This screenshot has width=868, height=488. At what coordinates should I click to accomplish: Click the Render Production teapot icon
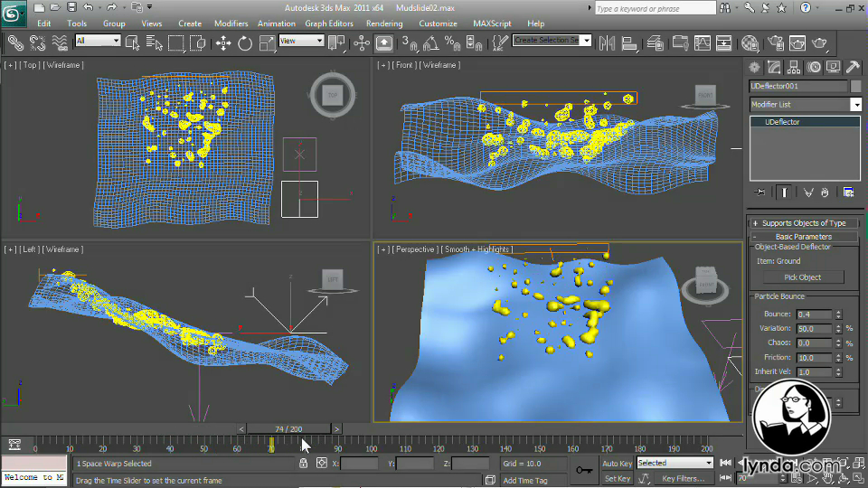click(819, 42)
